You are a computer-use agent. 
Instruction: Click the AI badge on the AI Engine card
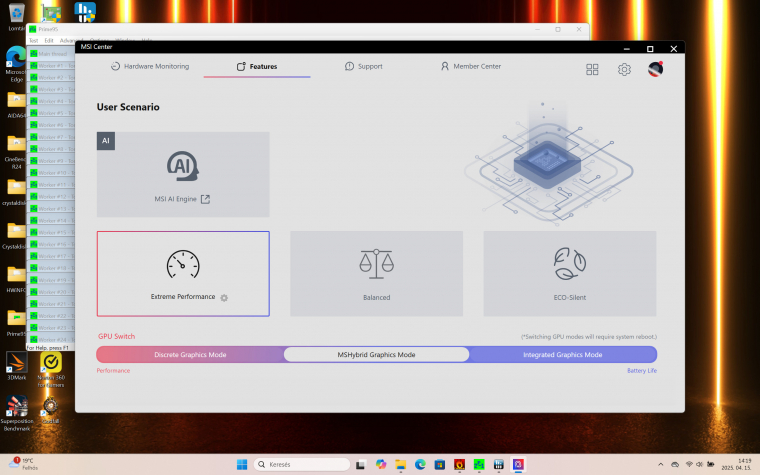(106, 141)
